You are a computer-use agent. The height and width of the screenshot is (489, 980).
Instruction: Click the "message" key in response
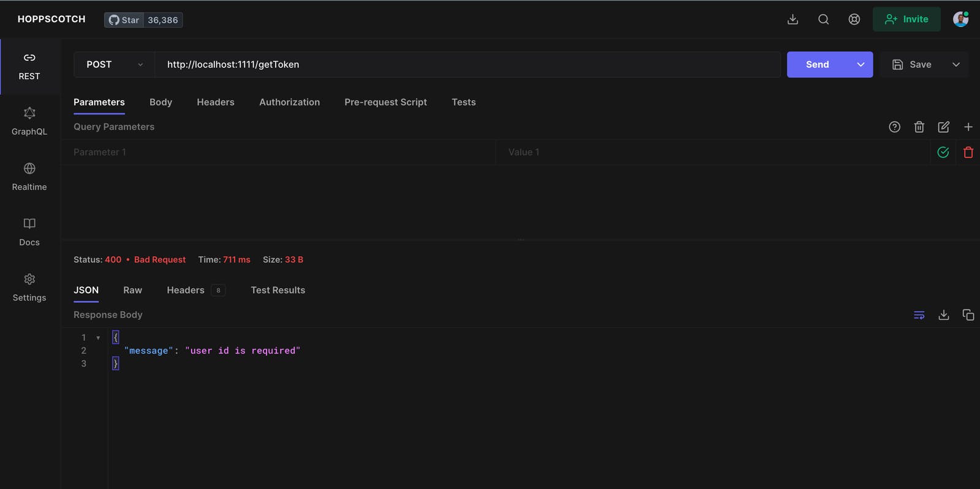[149, 351]
